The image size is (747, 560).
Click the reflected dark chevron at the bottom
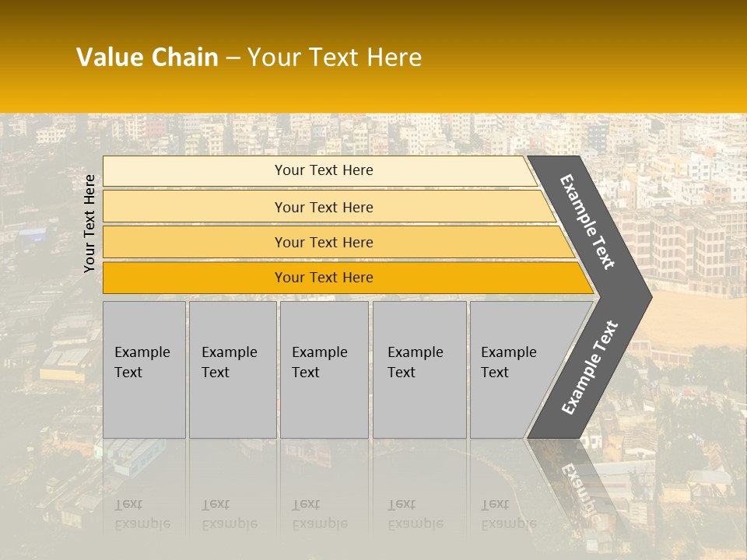pos(580,488)
